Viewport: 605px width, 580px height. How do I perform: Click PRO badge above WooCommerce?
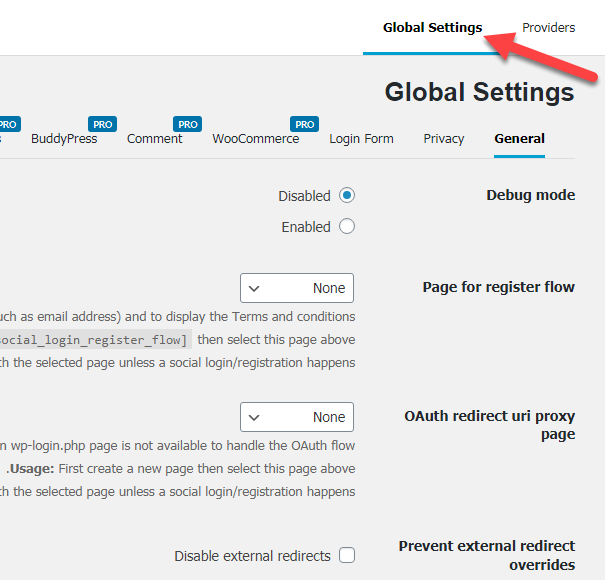click(x=304, y=124)
